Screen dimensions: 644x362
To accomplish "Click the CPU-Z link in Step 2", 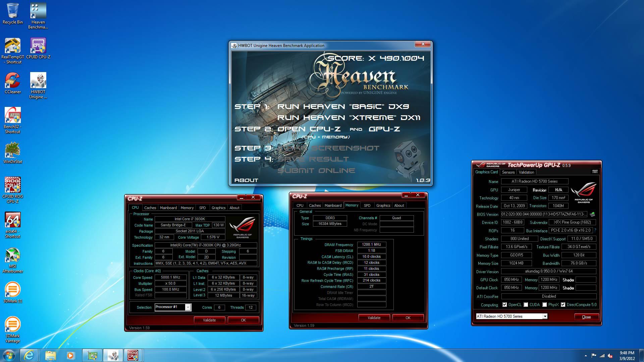I will [325, 129].
